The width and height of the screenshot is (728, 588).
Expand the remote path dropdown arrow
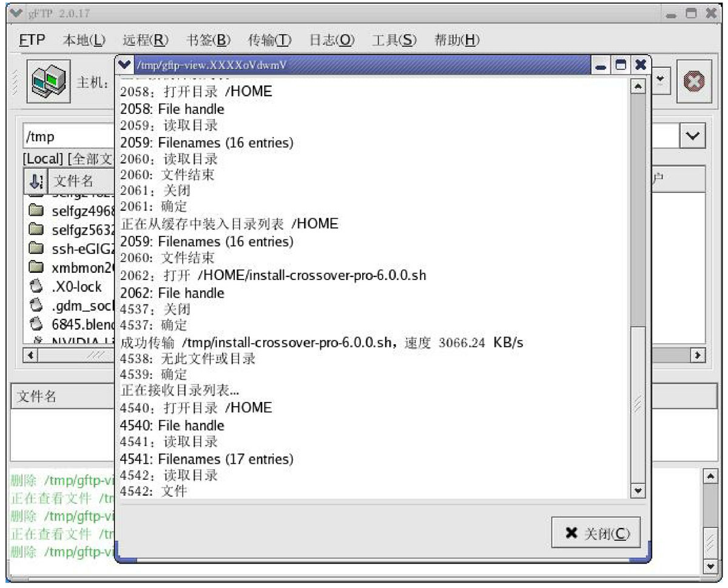693,136
